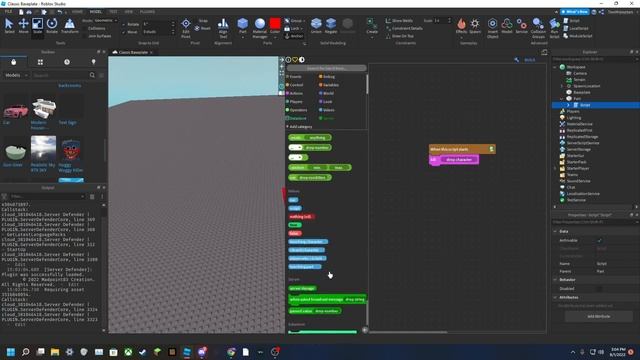Activate the Transform tool
640x360 pixels.
pos(69,26)
